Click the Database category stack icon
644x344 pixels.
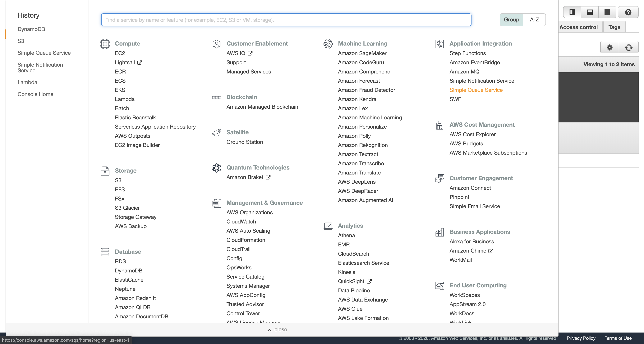(105, 252)
